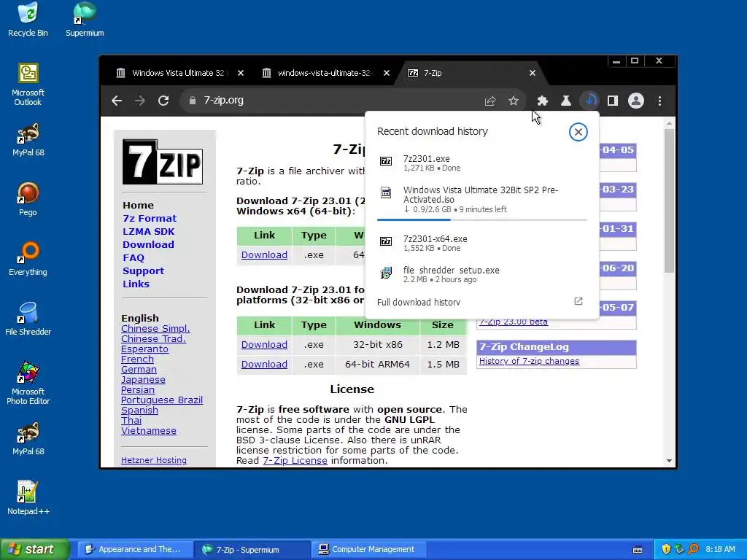The width and height of the screenshot is (747, 560).
Task: Open the 7-Zip License link
Action: click(x=295, y=461)
